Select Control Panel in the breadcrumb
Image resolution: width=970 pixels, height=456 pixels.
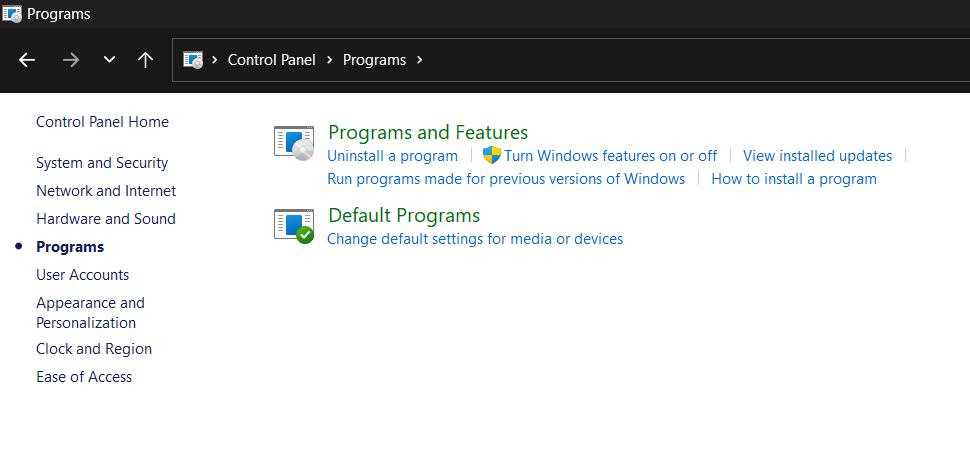pos(272,60)
